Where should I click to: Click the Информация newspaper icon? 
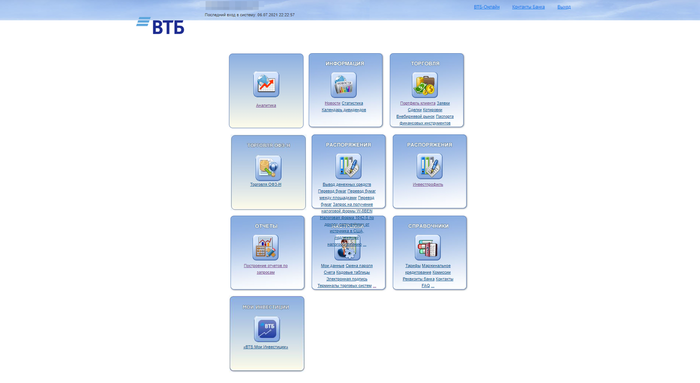pos(344,85)
